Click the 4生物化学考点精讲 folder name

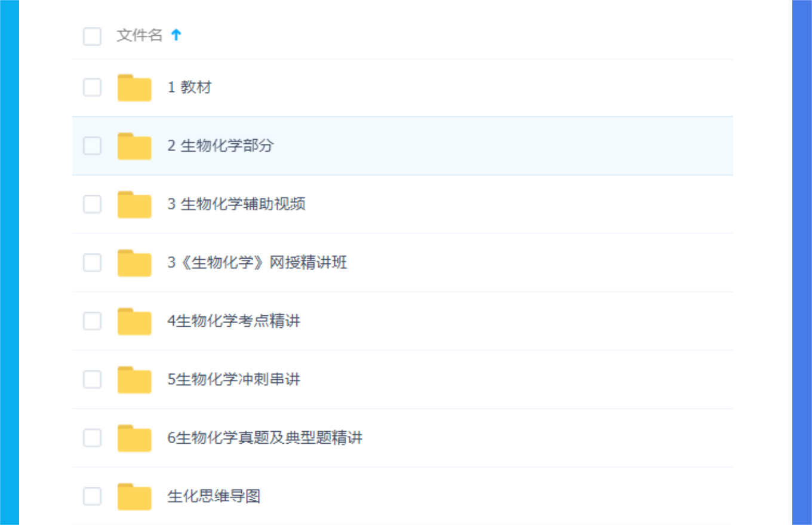point(233,321)
